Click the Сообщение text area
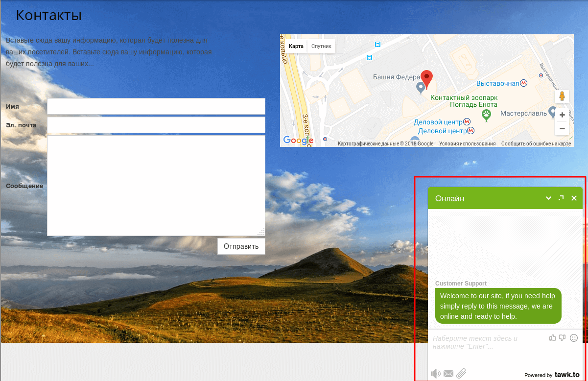Viewport: 588px width, 381px height. pos(156,186)
